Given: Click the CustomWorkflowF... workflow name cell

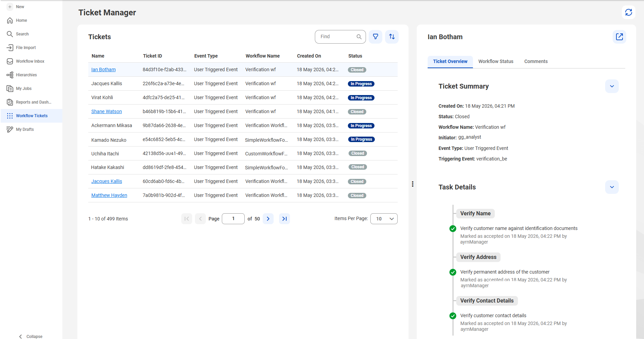Looking at the screenshot, I should (266, 154).
